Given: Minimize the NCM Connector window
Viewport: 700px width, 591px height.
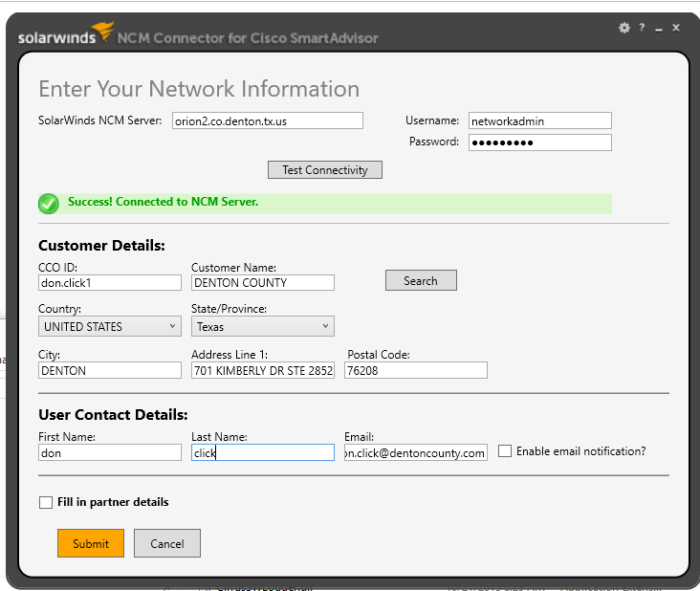Looking at the screenshot, I should (659, 30).
